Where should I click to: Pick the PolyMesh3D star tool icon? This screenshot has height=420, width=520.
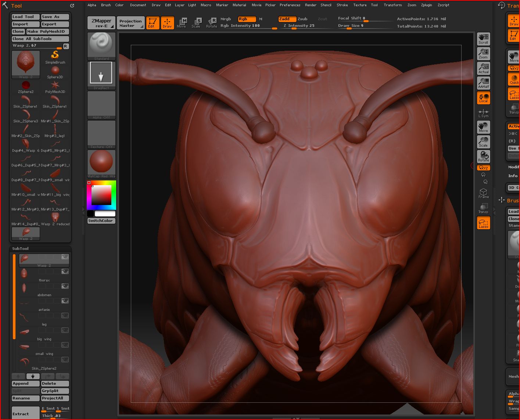point(55,87)
